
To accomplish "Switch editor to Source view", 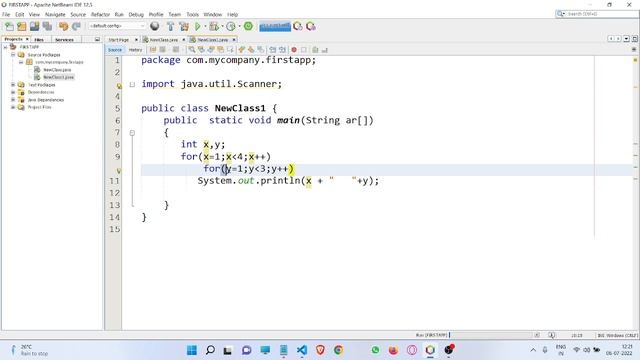I will pos(115,50).
